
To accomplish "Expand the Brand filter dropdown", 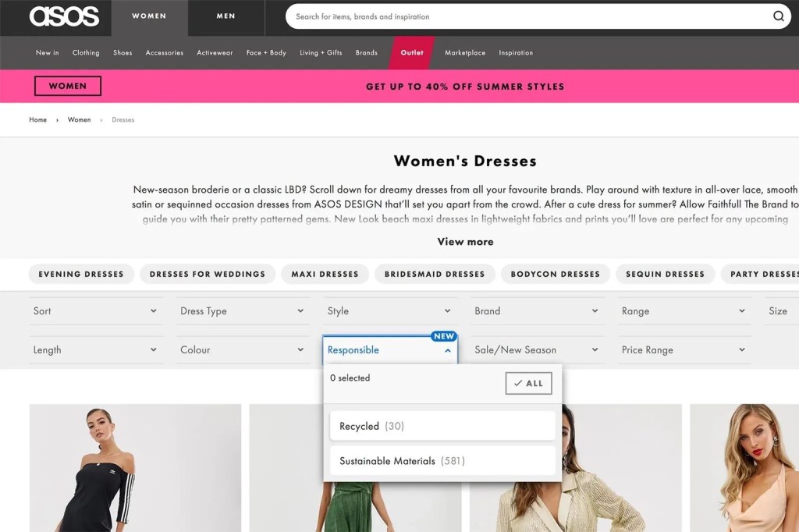I will [x=536, y=311].
